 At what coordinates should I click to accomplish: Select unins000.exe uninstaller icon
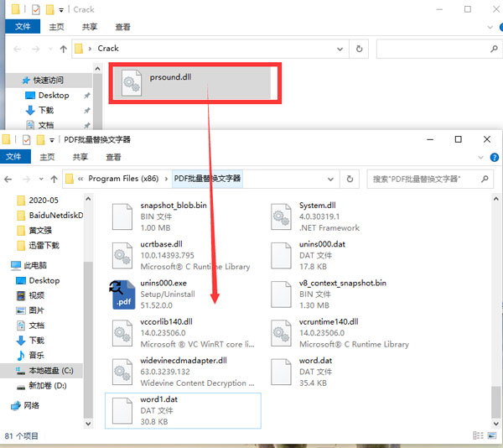tap(123, 294)
